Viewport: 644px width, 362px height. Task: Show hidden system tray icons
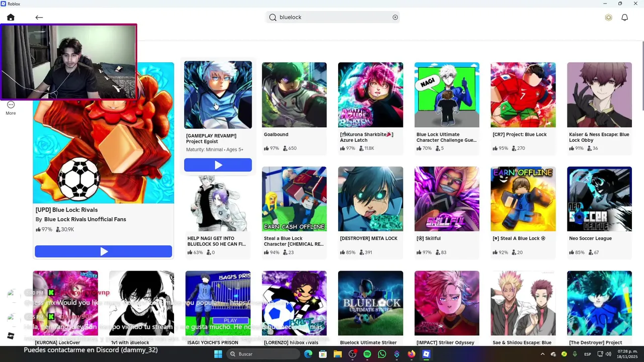542,354
